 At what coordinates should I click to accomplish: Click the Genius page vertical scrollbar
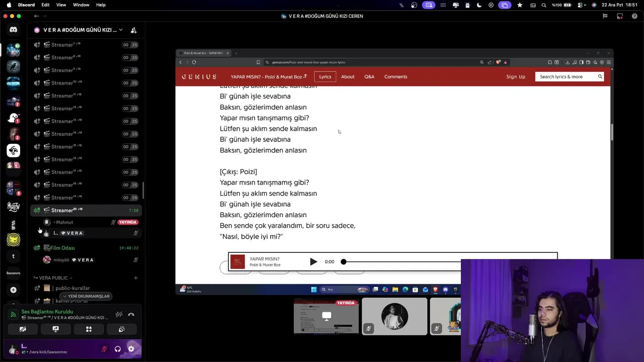612,132
